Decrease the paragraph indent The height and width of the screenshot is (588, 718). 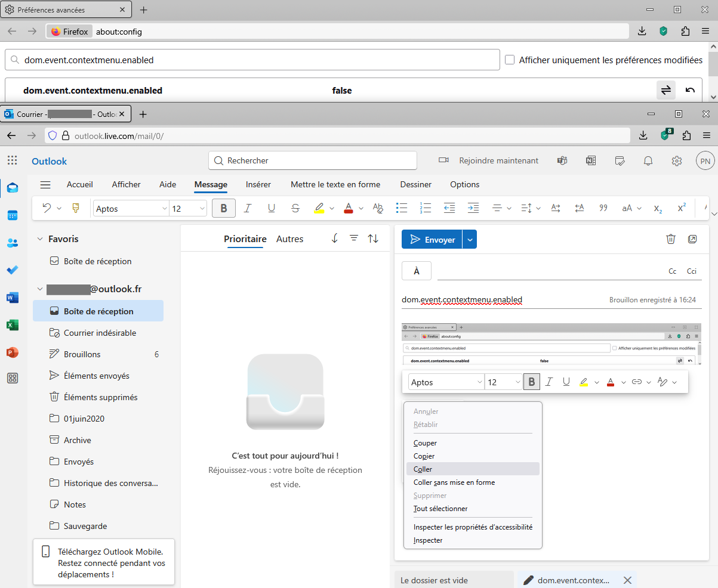point(449,208)
